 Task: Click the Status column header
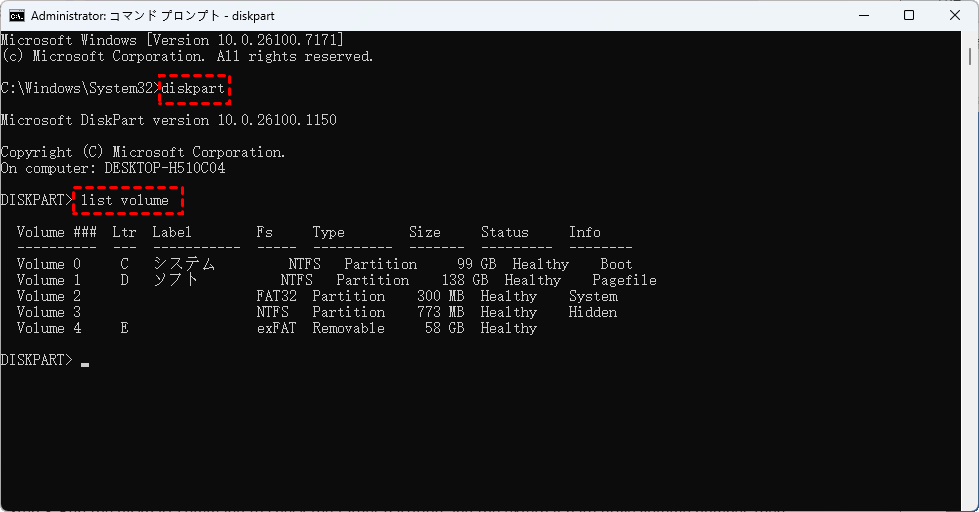(505, 232)
